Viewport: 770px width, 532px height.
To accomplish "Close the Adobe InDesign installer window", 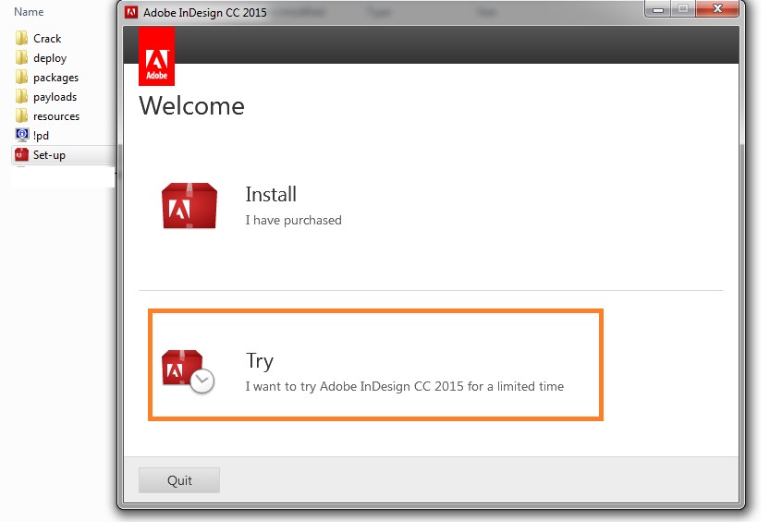I will pos(717,9).
